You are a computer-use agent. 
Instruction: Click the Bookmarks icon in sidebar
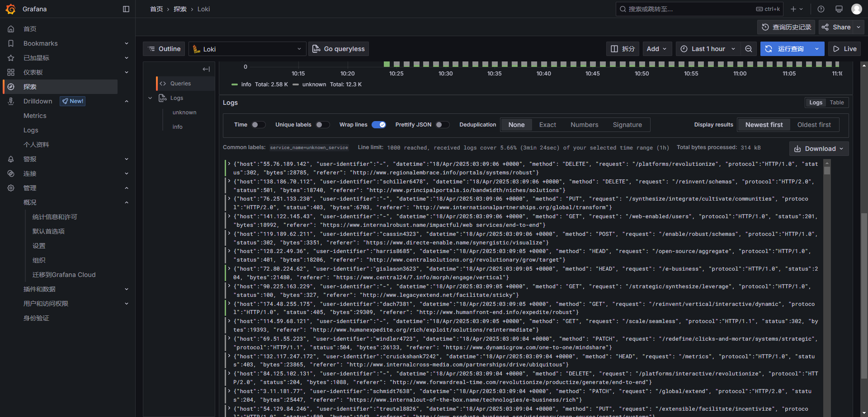(x=11, y=43)
